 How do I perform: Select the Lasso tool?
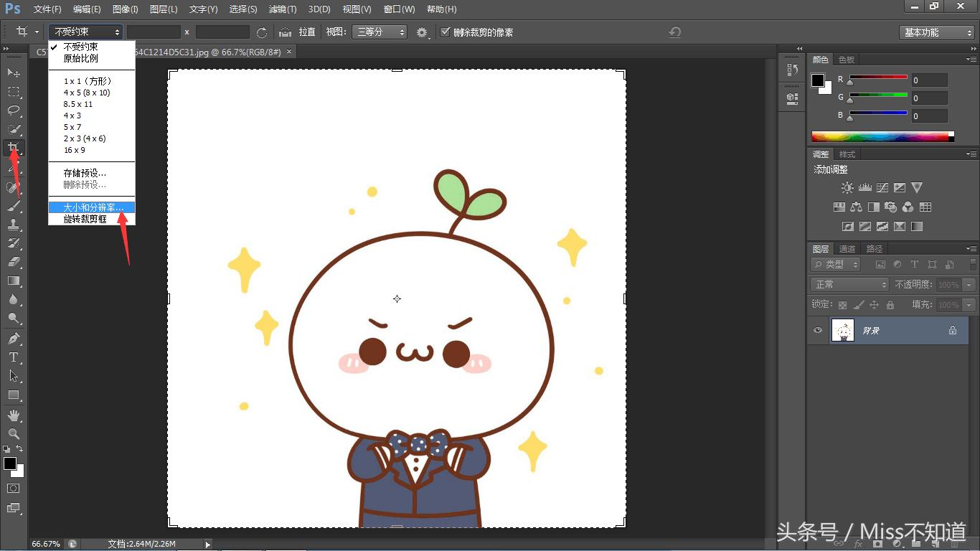coord(13,110)
